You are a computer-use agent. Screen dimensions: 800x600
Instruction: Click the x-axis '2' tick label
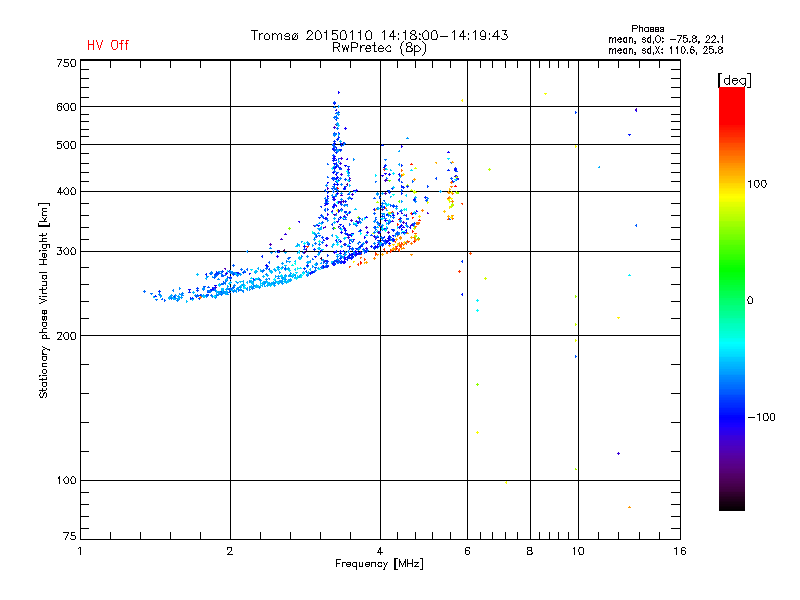point(230,551)
